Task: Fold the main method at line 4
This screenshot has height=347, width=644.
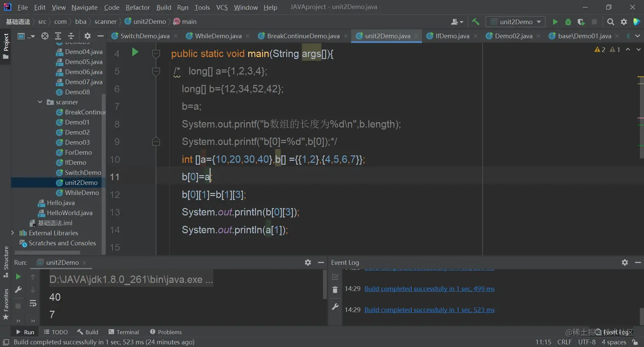Action: [x=156, y=54]
